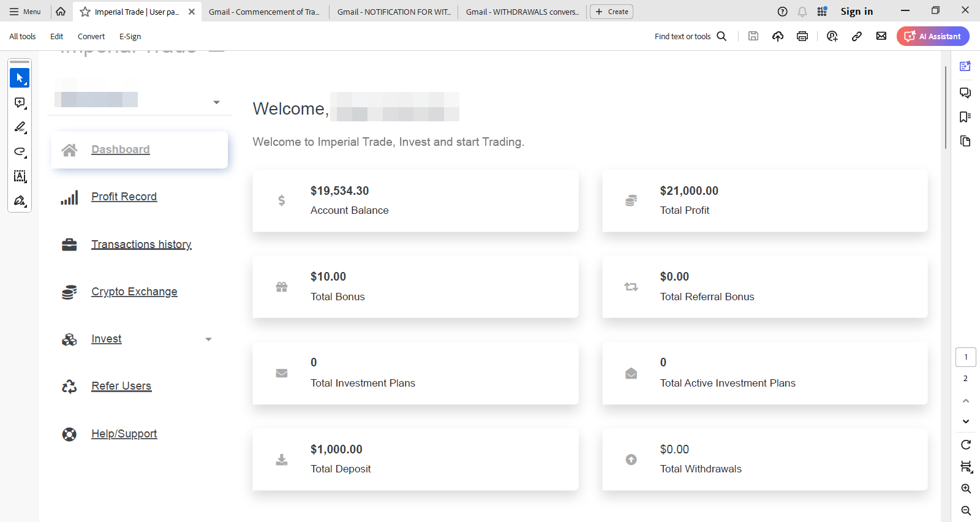Switch to Gmail NOTIFICATION FOR WIT tab
Viewport: 980px width, 522px height.
point(394,12)
